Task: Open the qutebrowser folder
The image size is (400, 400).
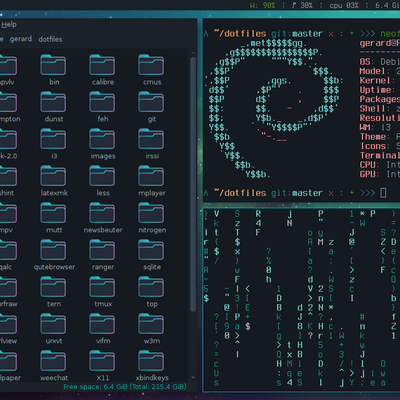Action: (53, 255)
